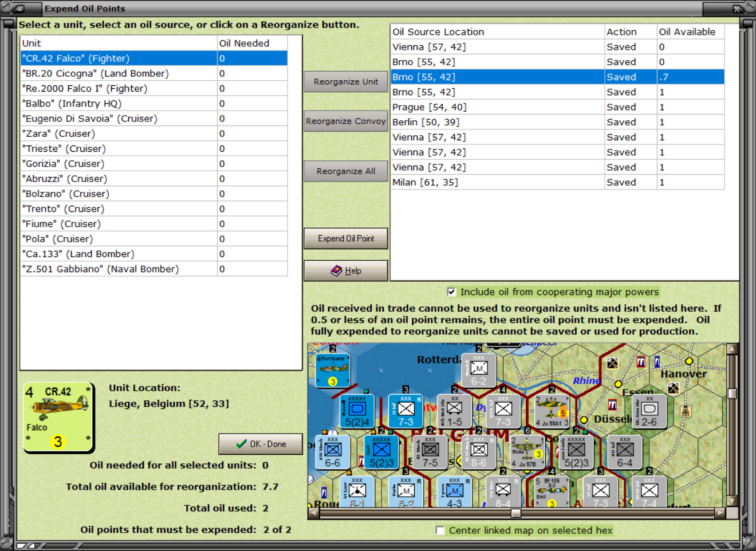
Task: Select "Ca.133" (Land Bomber) row
Action: [x=154, y=254]
